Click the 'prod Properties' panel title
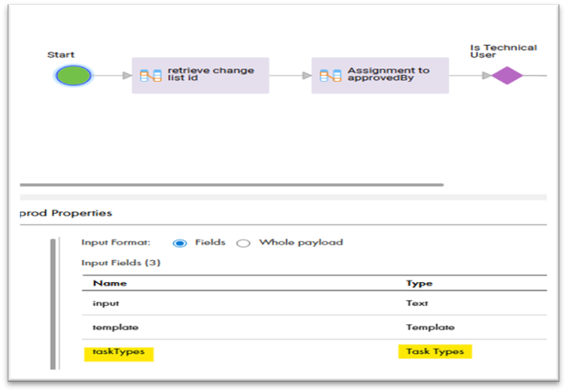This screenshot has height=392, width=567. pyautogui.click(x=66, y=214)
